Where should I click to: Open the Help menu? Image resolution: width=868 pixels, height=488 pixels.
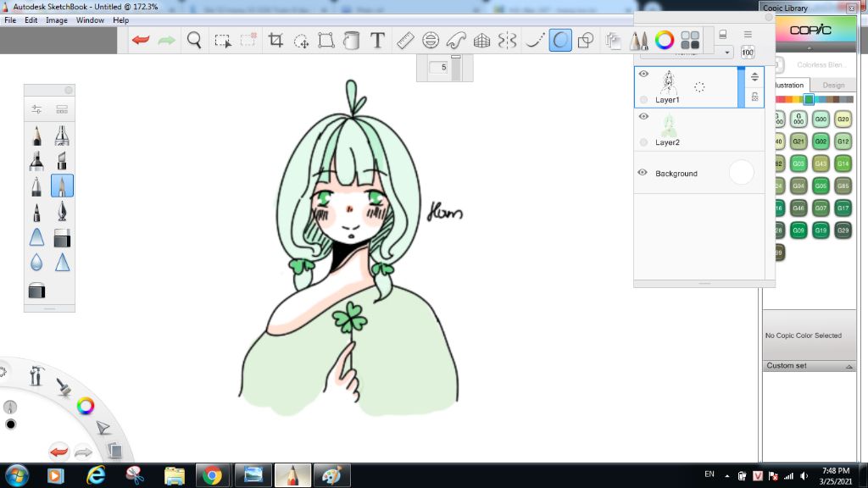[x=120, y=20]
